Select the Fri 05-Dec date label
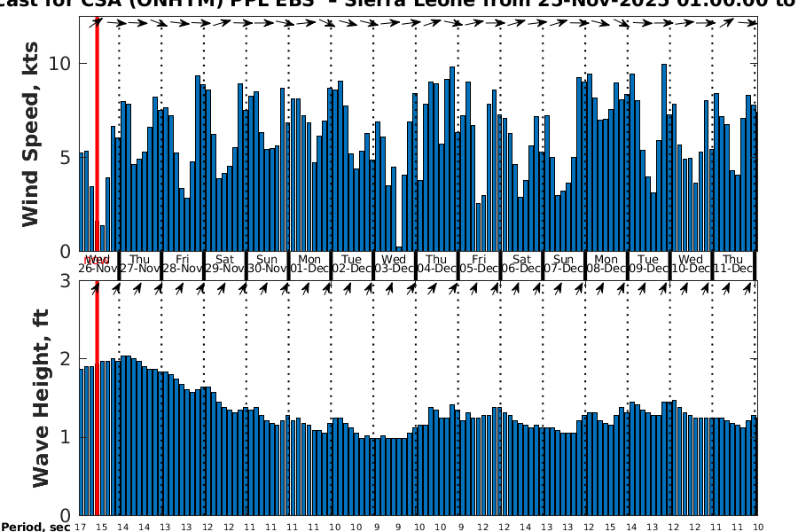The height and width of the screenshot is (532, 798). (480, 263)
